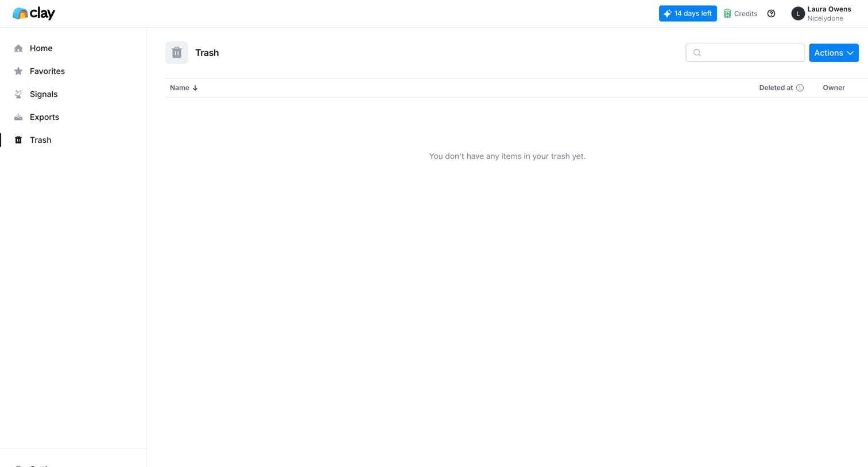
Task: Sort by Name using the arrow icon
Action: coord(195,88)
